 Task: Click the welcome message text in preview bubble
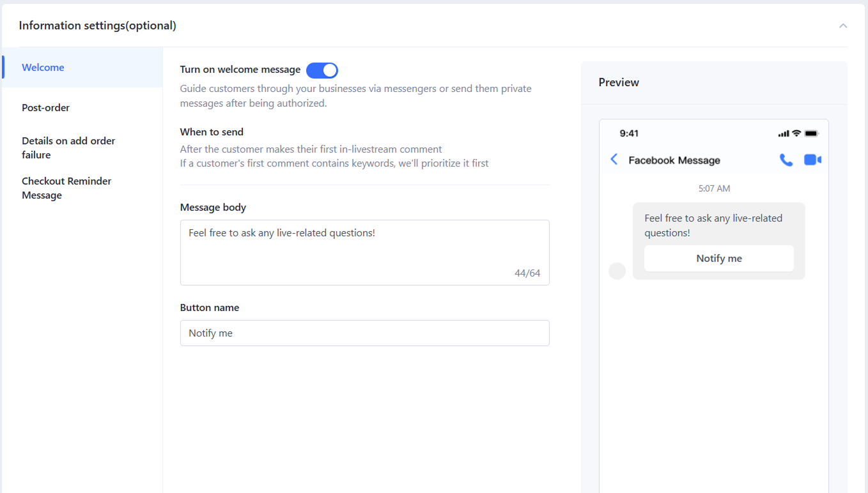tap(713, 225)
